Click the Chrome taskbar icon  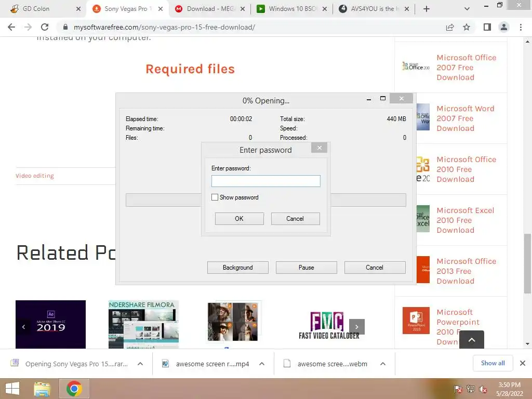pos(74,389)
